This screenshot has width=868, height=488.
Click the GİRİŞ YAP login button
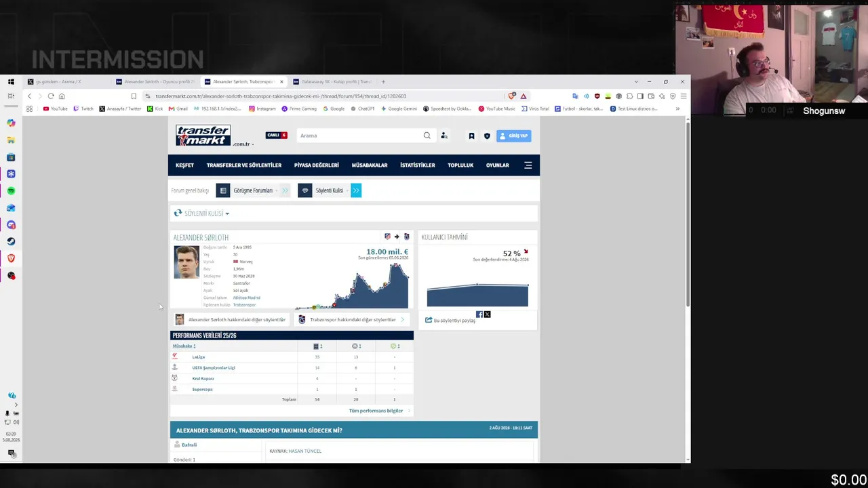[x=513, y=136]
